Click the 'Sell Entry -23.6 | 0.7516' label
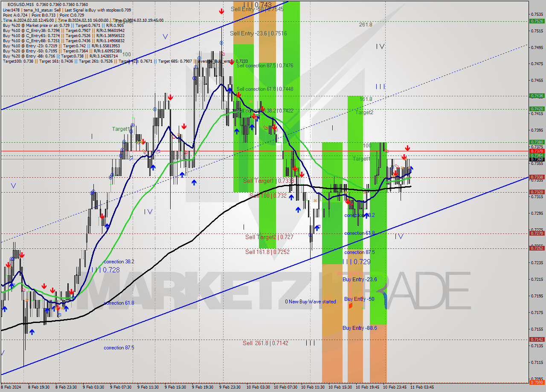Image resolution: width=546 pixels, height=392 pixels. click(x=258, y=33)
